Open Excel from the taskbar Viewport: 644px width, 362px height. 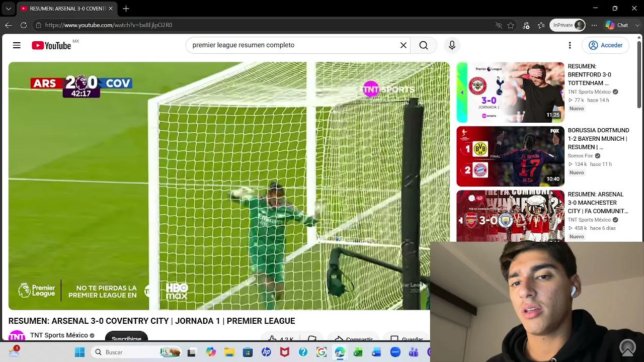coord(358,352)
